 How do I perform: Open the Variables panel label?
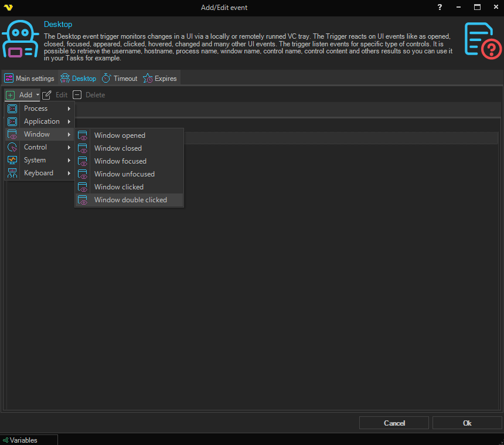pyautogui.click(x=23, y=440)
